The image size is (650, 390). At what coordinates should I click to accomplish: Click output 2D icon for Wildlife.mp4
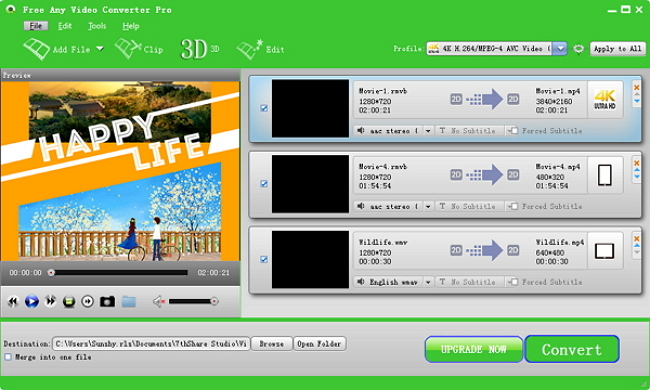click(513, 250)
